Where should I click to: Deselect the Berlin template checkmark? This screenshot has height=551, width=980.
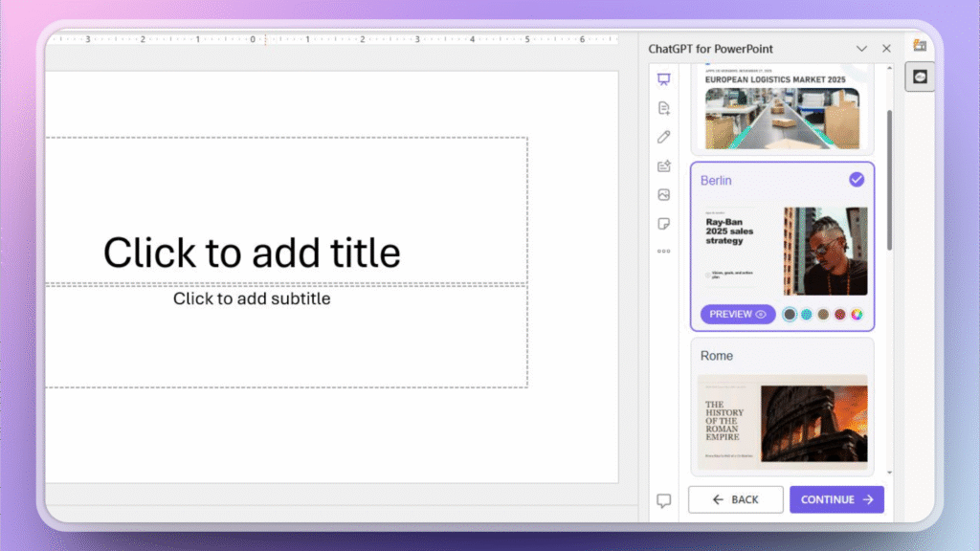click(858, 179)
